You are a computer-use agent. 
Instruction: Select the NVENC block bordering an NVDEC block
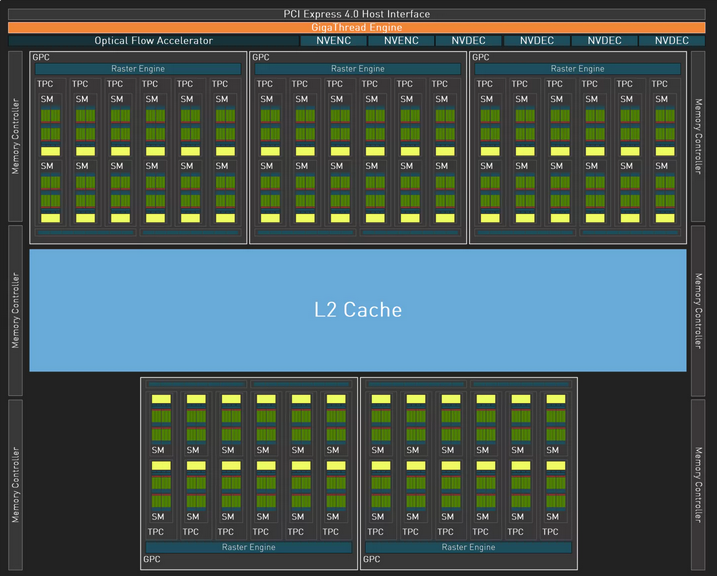click(401, 41)
